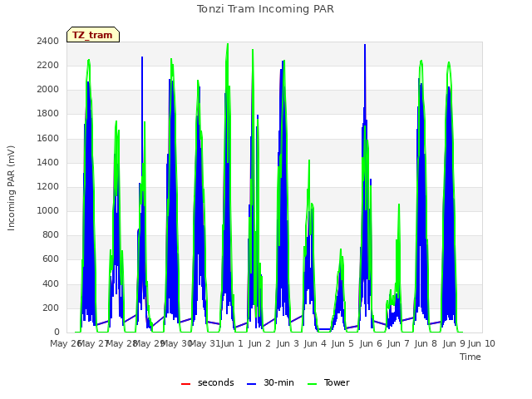Select the chart title Tonzi Tram Incoming PAR
The image size is (532, 399).
tap(265, 9)
